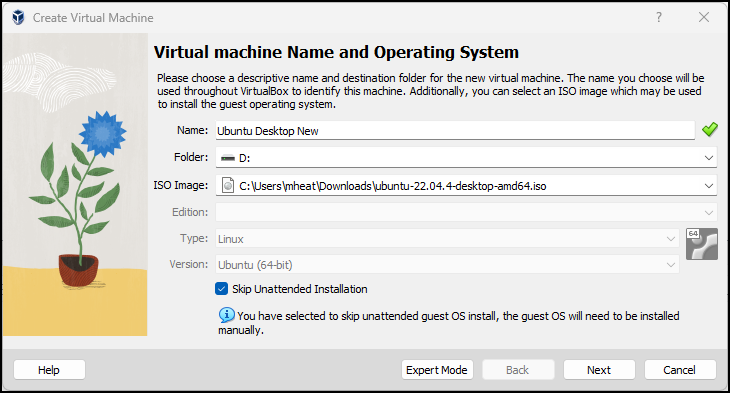
Task: Click the blue flower illustration
Action: (x=102, y=134)
